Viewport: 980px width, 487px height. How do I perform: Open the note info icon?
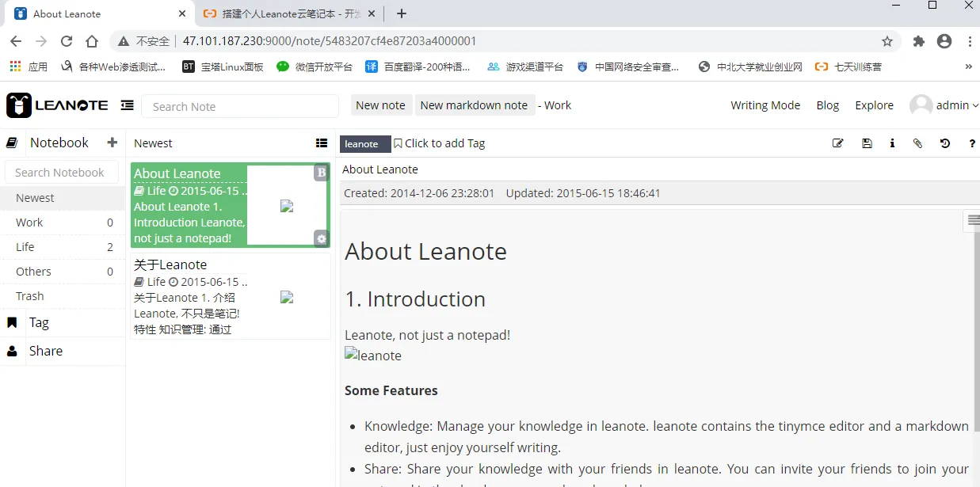(892, 143)
